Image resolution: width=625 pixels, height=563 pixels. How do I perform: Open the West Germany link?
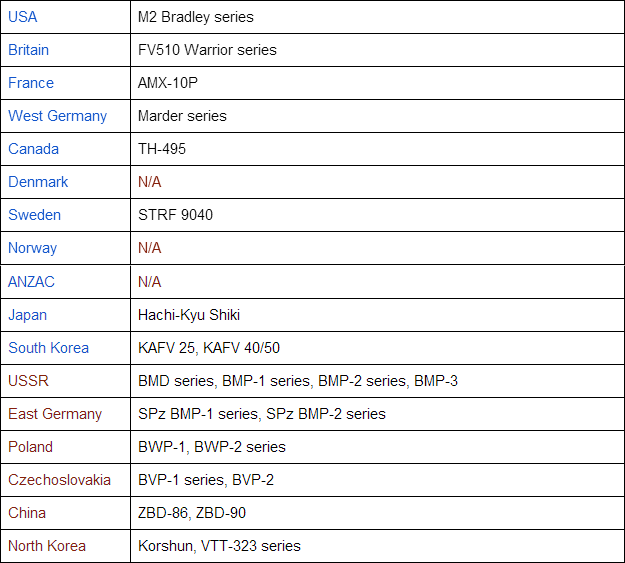coord(58,116)
